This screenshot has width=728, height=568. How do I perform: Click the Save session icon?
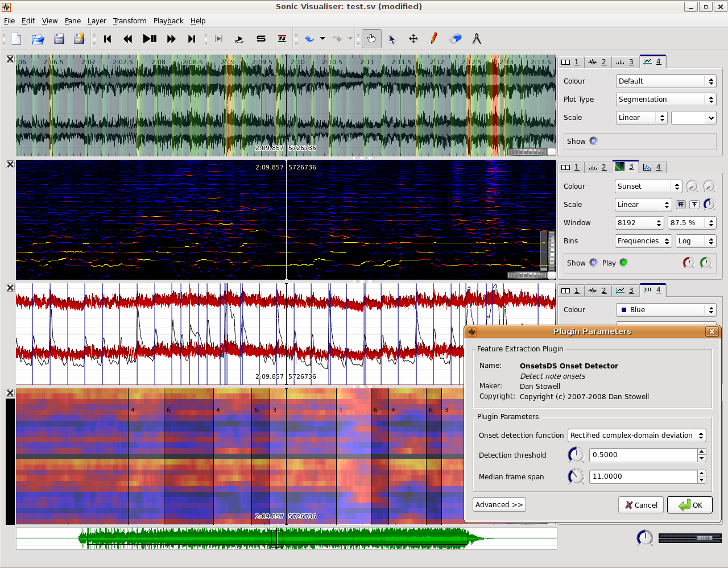[x=59, y=39]
